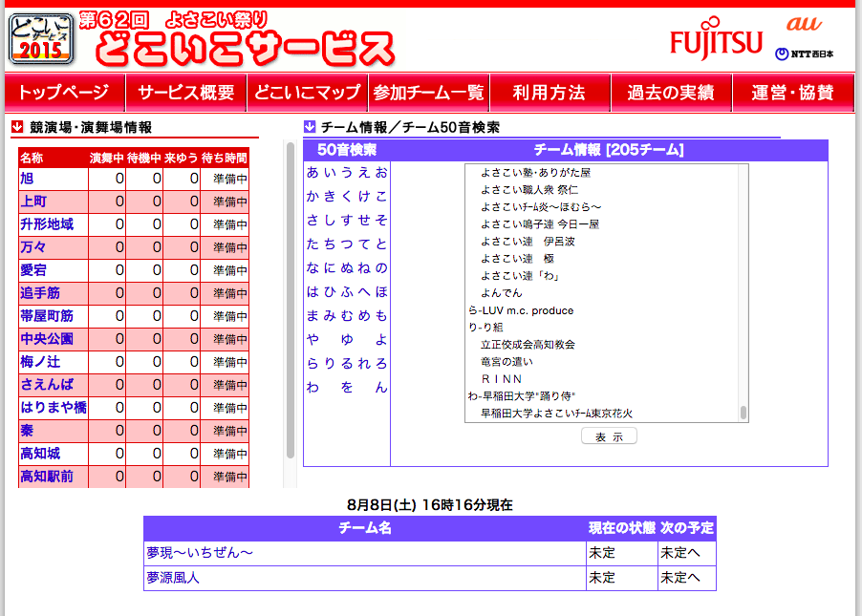862x616 pixels.
Task: Search teams starting with ま
Action: 312,316
